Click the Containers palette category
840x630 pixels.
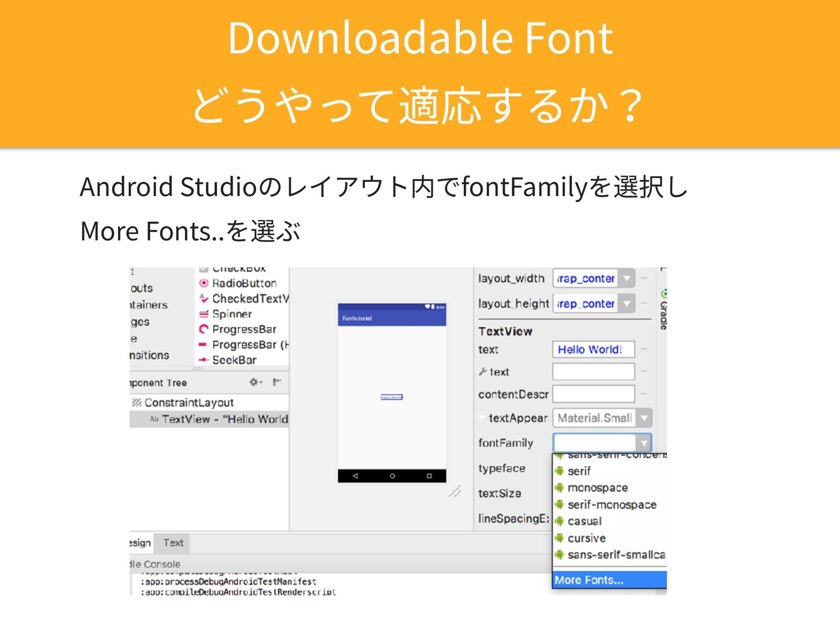point(149,305)
